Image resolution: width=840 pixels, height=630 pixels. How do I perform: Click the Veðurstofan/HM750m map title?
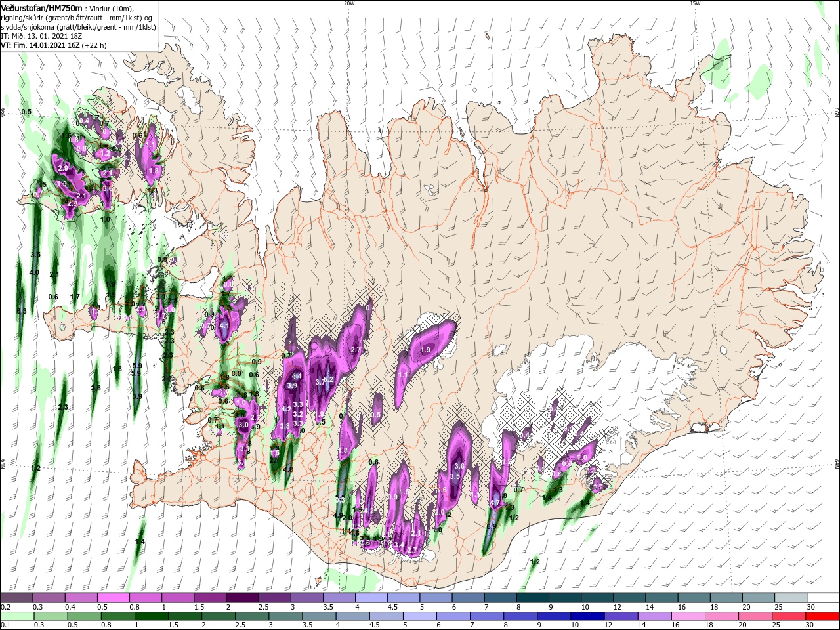point(41,7)
